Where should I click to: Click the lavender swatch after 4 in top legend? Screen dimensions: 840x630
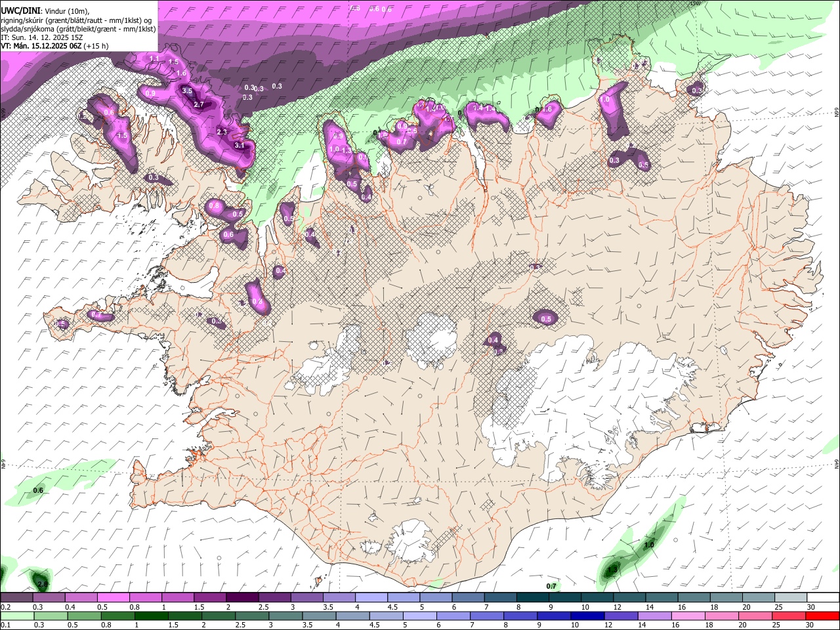click(x=371, y=598)
